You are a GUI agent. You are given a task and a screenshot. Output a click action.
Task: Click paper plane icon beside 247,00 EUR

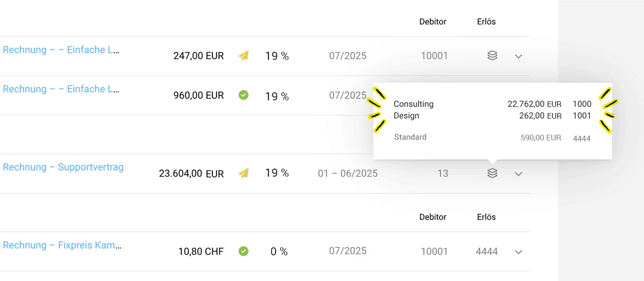243,56
